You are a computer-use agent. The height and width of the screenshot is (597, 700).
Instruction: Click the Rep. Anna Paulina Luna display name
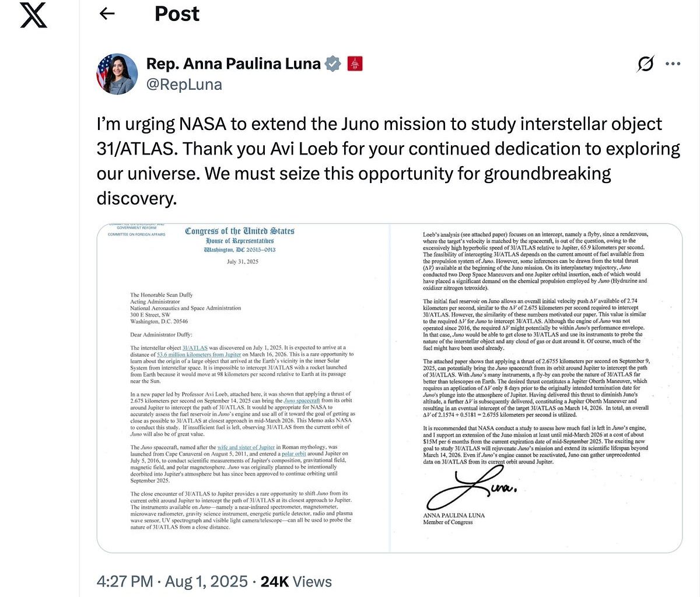point(233,64)
